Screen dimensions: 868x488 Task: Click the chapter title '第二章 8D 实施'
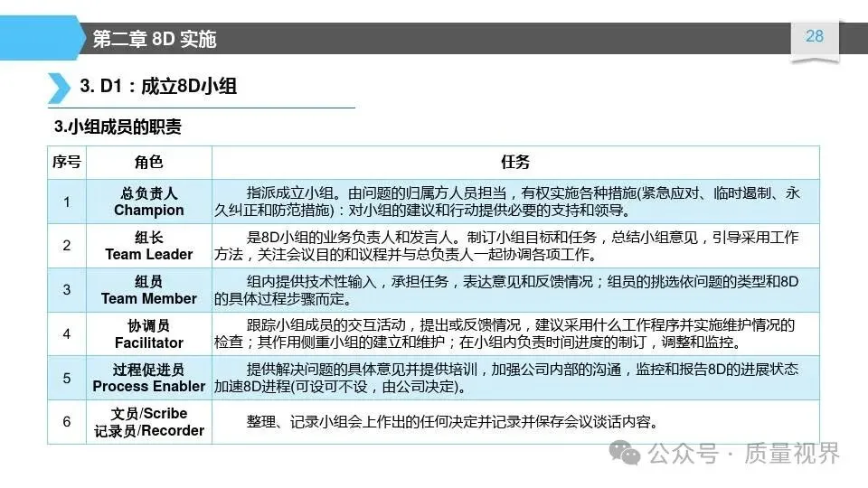click(154, 39)
